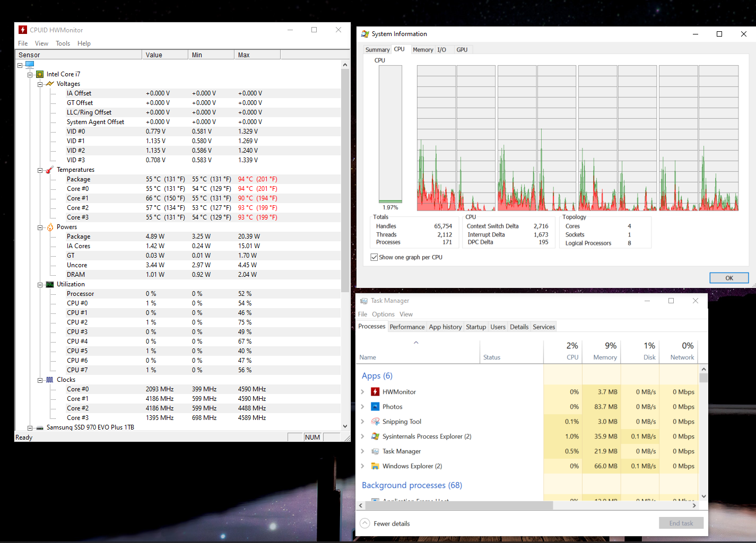Collapse the Utilization section
Image resolution: width=756 pixels, height=543 pixels.
40,285
